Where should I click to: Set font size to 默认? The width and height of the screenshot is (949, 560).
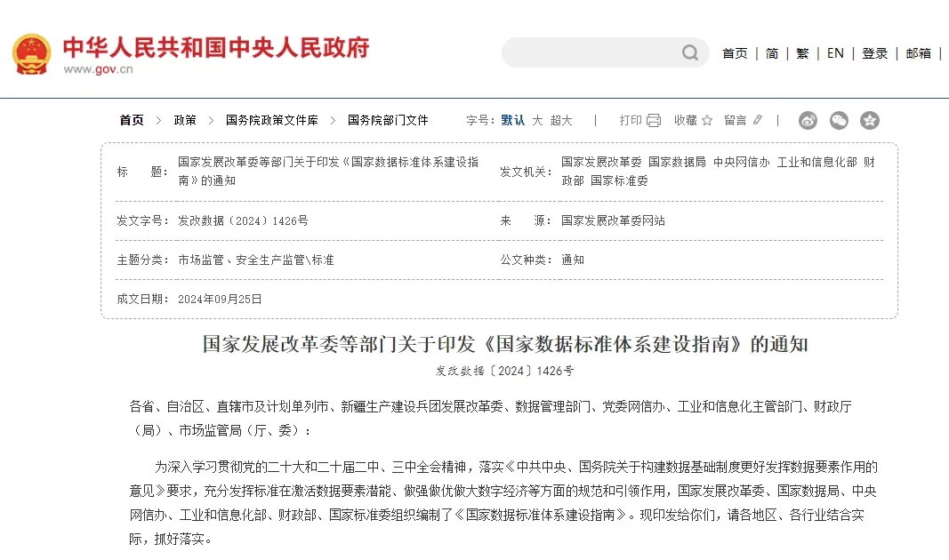pyautogui.click(x=513, y=120)
